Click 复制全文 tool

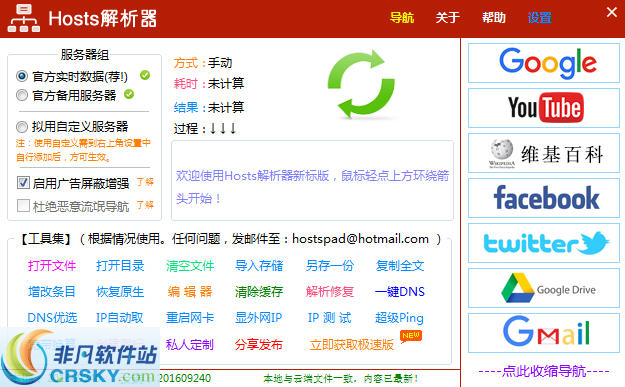(400, 265)
